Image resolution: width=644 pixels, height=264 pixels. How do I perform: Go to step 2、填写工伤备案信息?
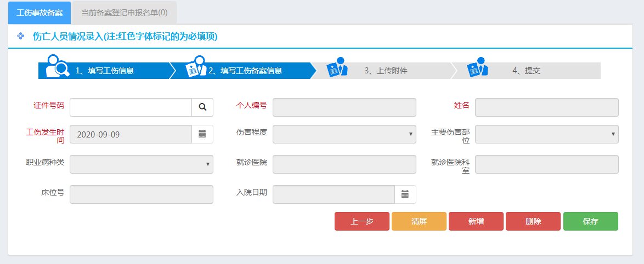coord(245,71)
